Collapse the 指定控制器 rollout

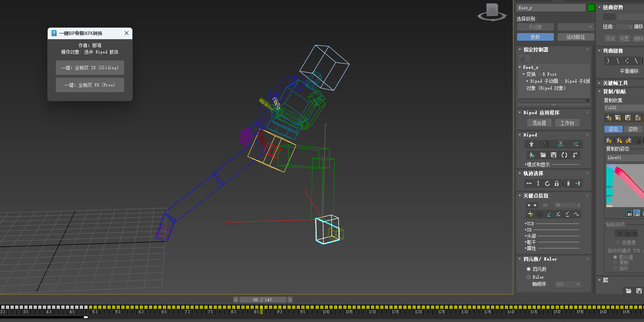pyautogui.click(x=520, y=50)
